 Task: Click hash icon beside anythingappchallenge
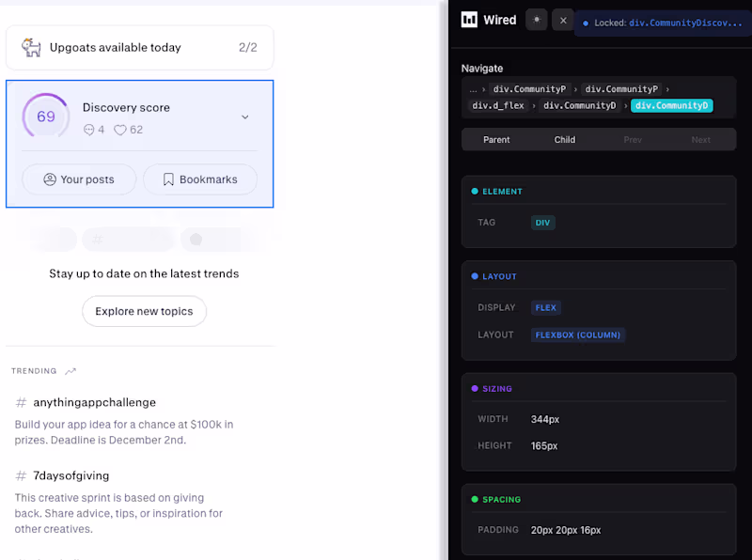click(x=21, y=402)
